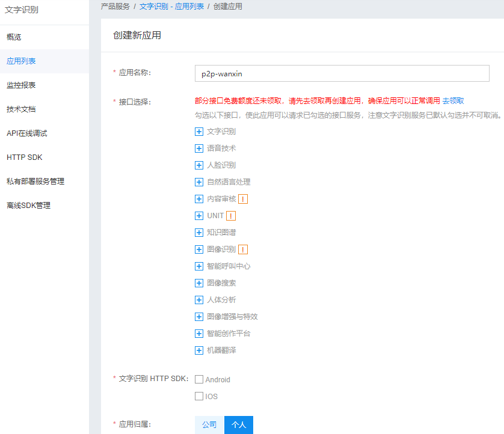Image resolution: width=504 pixels, height=434 pixels.
Task: Go to 文字识别 - 应用列表 breadcrumb
Action: 171,7
